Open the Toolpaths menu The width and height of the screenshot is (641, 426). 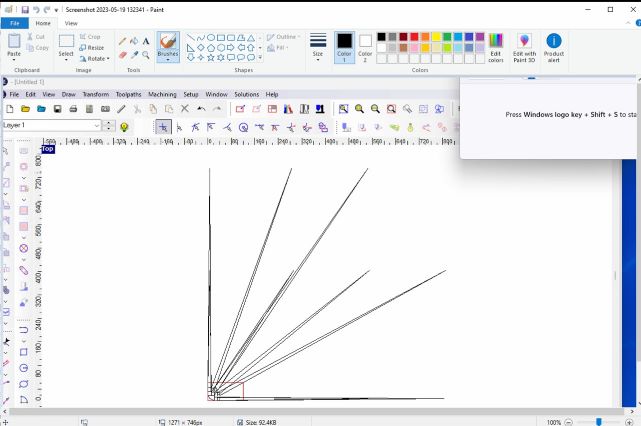click(x=128, y=94)
